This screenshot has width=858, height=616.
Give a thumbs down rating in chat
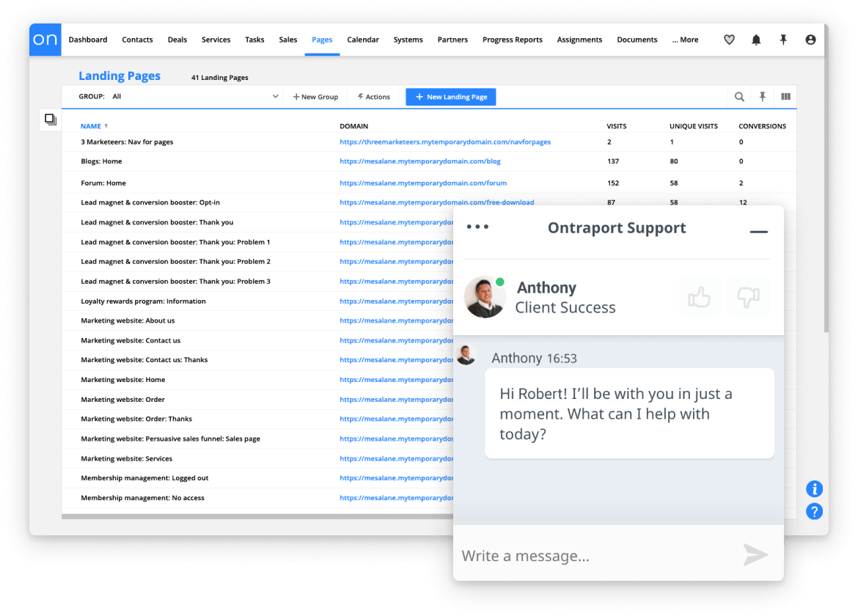coord(749,297)
